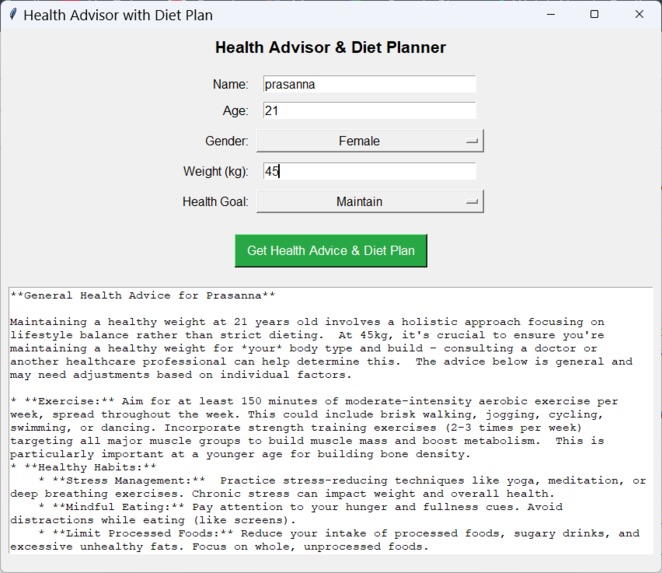Open the Gender dropdown showing Female
Viewport: 662px width, 573px height.
coord(370,141)
